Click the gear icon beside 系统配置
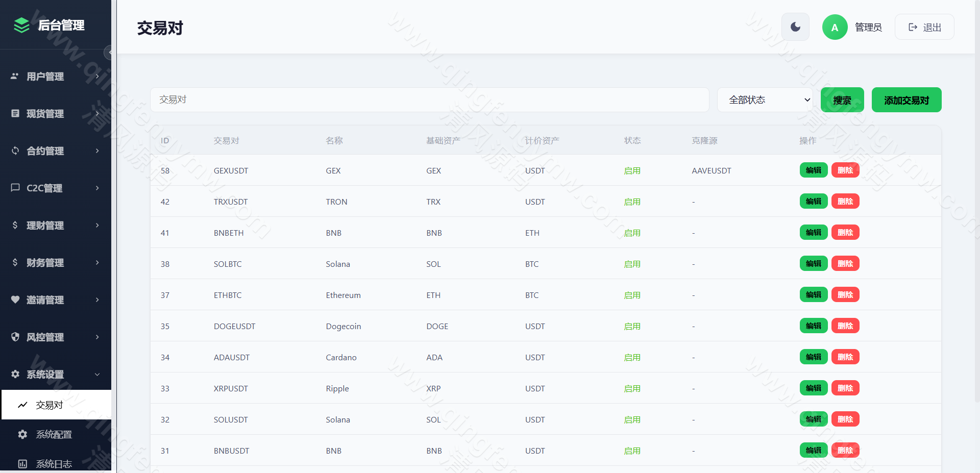Viewport: 980px width, 473px height. click(22, 434)
